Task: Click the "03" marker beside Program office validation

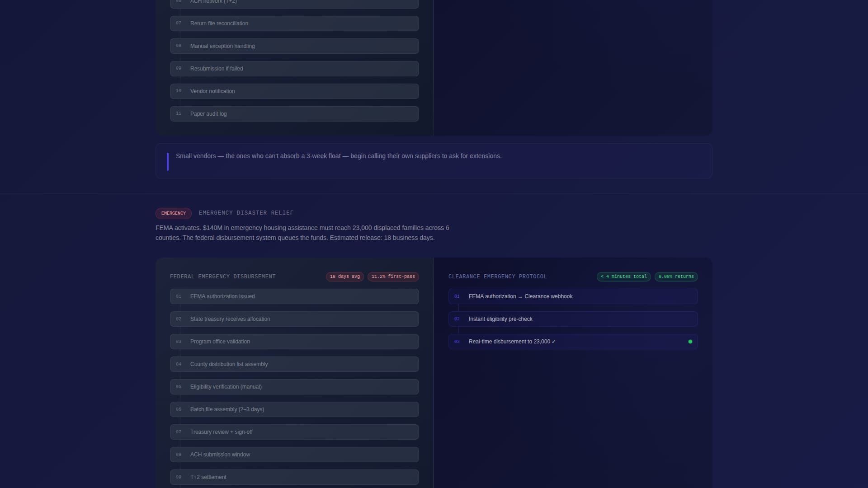Action: pyautogui.click(x=179, y=342)
